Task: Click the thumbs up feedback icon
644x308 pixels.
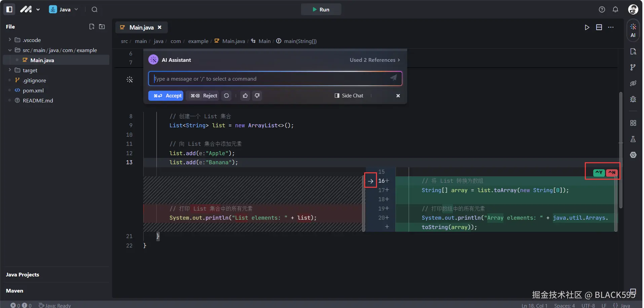Action: pos(245,96)
